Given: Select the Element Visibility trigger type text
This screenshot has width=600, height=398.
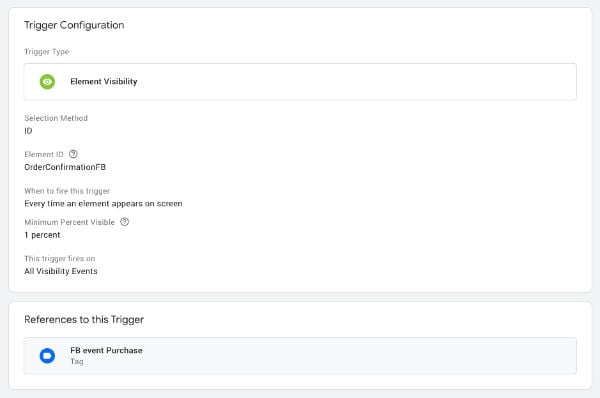Looking at the screenshot, I should (104, 82).
